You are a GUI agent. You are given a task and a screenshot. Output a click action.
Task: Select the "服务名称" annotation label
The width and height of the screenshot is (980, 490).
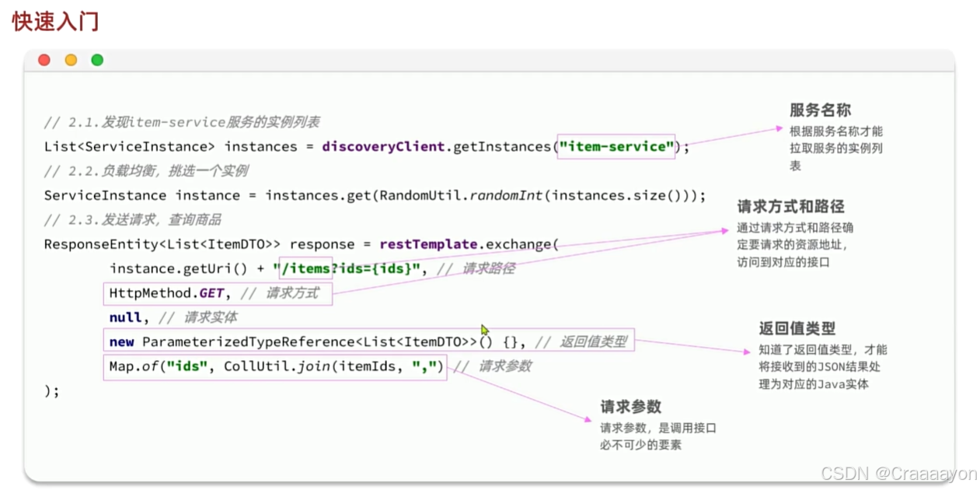[820, 110]
